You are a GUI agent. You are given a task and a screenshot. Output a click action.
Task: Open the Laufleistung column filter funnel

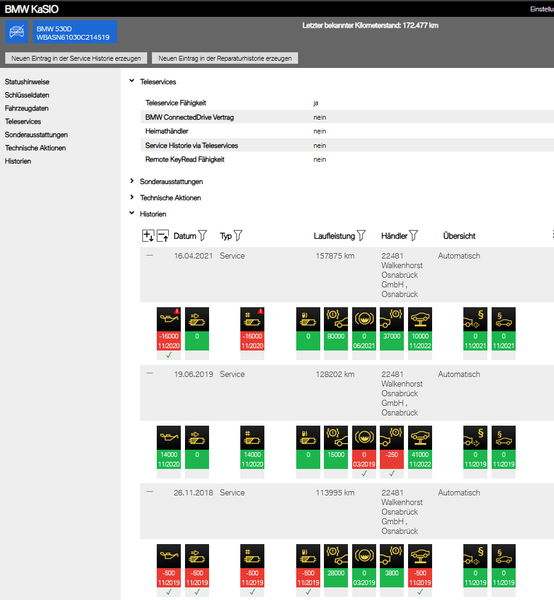[361, 236]
